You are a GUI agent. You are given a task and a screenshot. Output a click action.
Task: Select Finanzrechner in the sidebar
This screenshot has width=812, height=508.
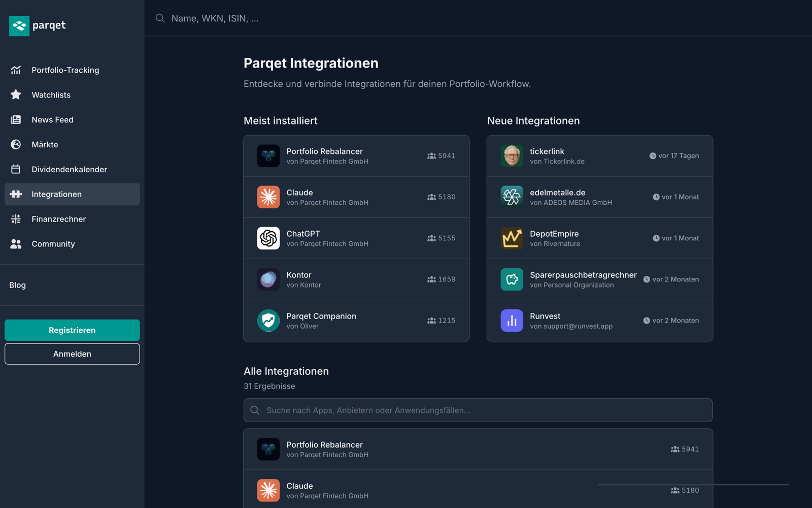coord(72,219)
